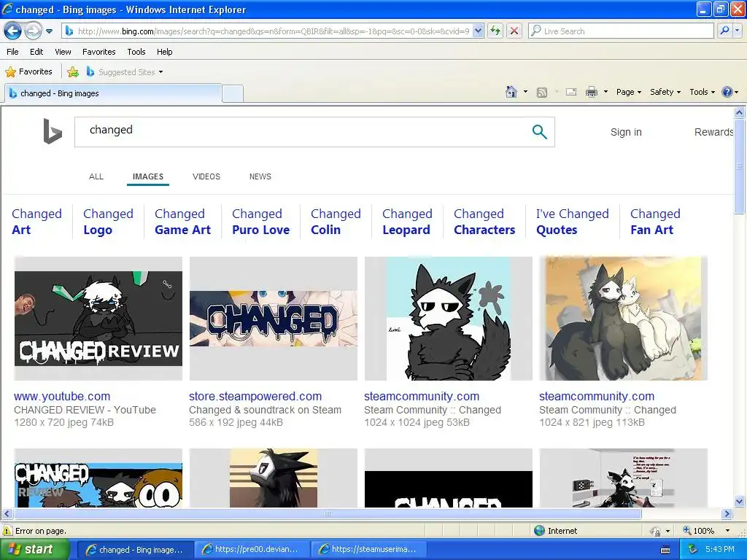Click the Print icon
Image resolution: width=747 pixels, height=560 pixels.
[x=591, y=92]
